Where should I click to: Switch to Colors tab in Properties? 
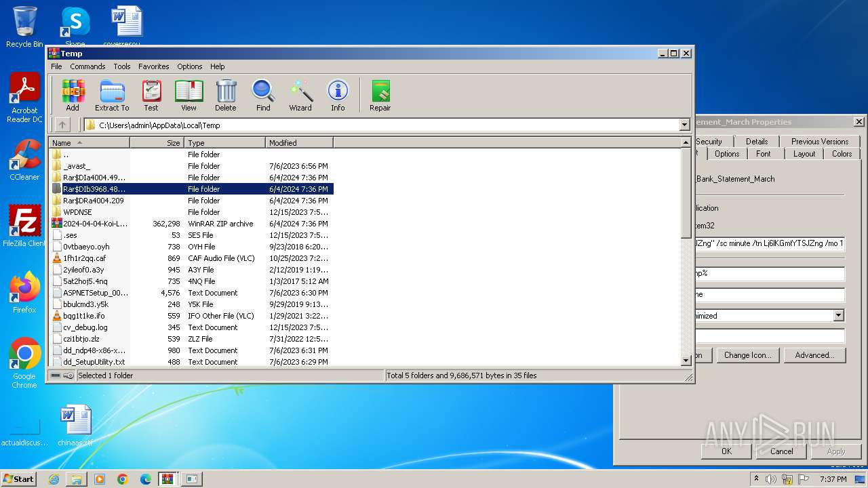coord(842,154)
